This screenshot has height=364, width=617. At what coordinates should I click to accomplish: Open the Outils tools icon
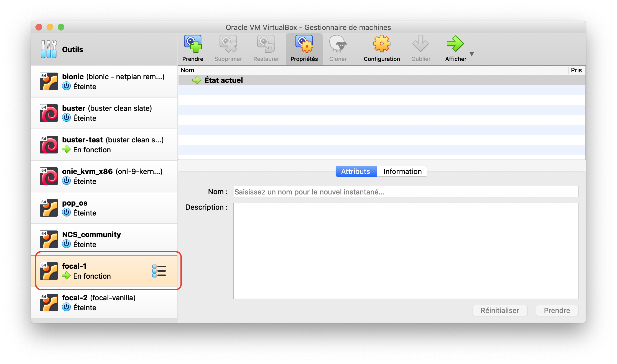[49, 49]
